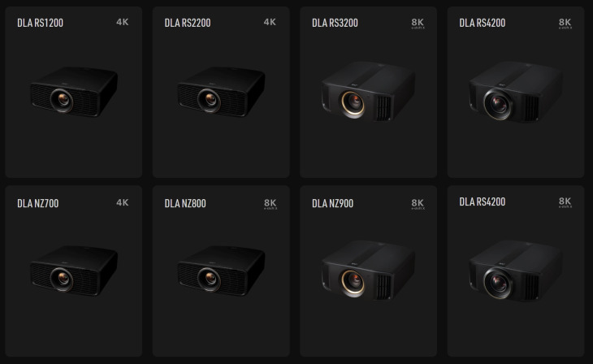Open the DLA RS4200 title beside DLA NZ900
The height and width of the screenshot is (364, 593).
(483, 202)
